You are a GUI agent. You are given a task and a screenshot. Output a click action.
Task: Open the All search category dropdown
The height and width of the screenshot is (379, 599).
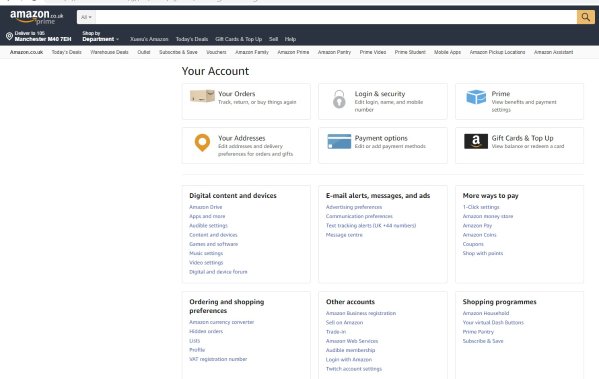86,17
